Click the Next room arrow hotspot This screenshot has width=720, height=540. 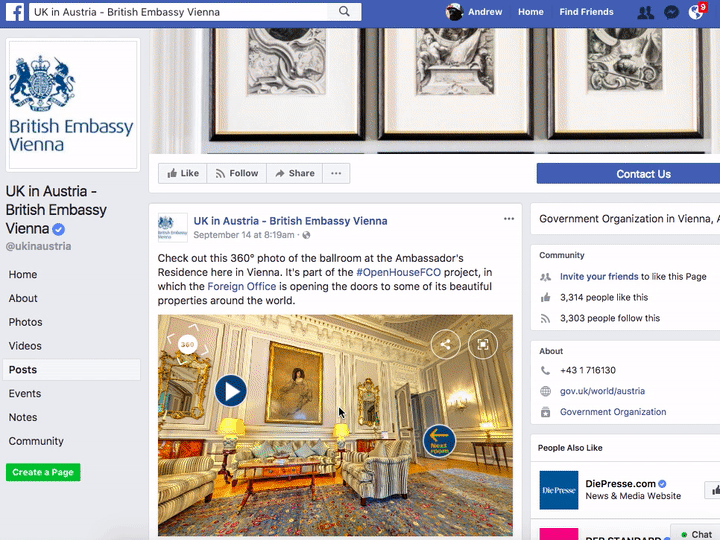click(439, 441)
